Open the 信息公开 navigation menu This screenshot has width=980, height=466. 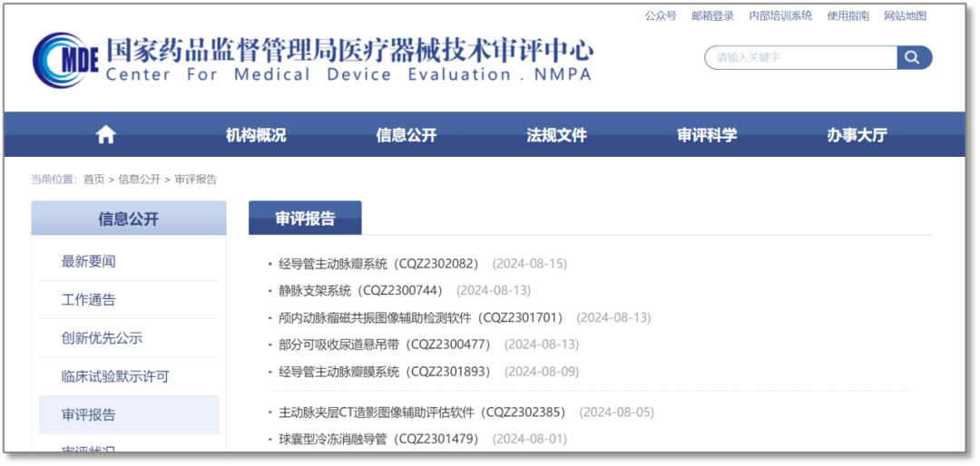407,135
